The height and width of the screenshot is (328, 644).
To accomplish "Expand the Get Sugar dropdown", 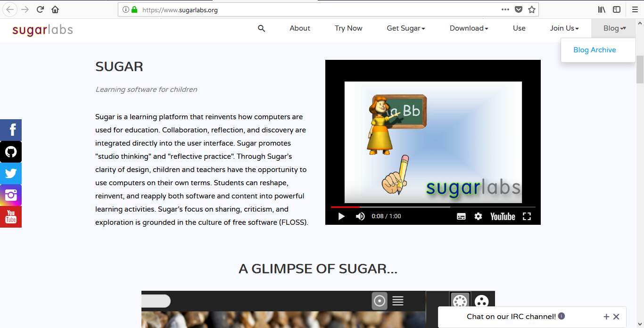I will tap(405, 28).
